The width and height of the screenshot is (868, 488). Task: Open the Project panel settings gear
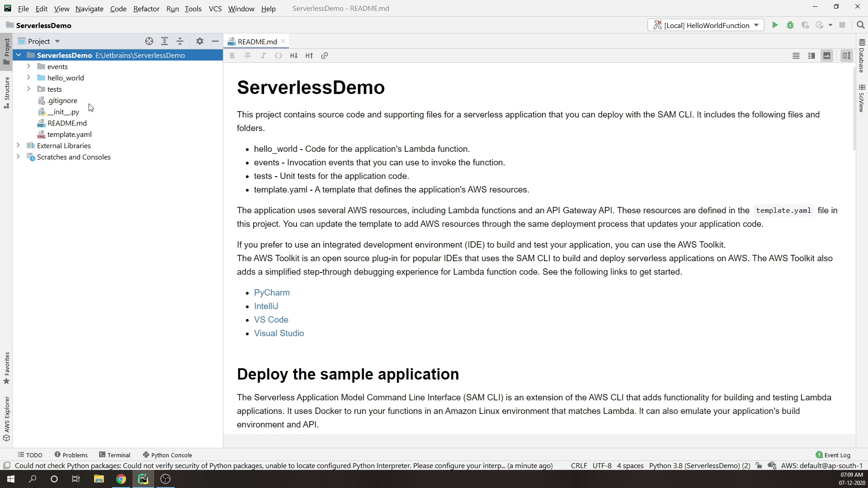coord(199,41)
